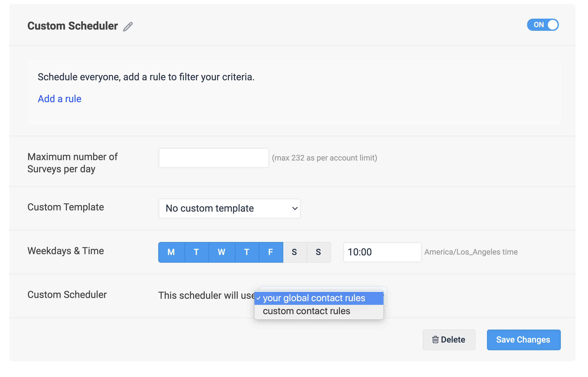Disable Thursday in the weekday row
Viewport: 588px width, 377px height.
(247, 252)
